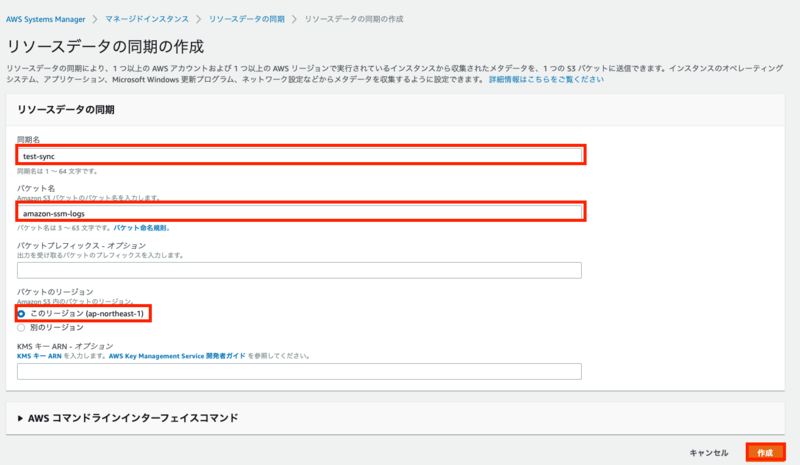
Task: Click the リソースデータの同期 panel header
Action: (x=66, y=110)
